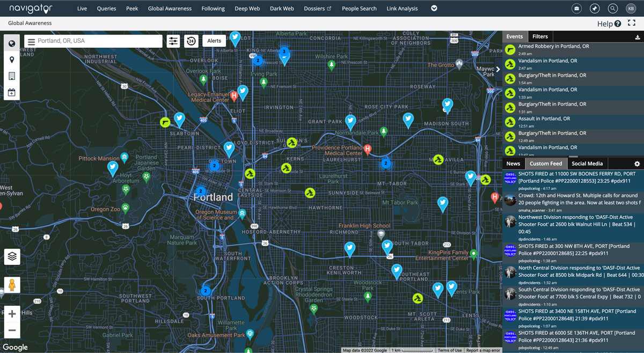Expand the navigation overflow chevron

click(434, 9)
